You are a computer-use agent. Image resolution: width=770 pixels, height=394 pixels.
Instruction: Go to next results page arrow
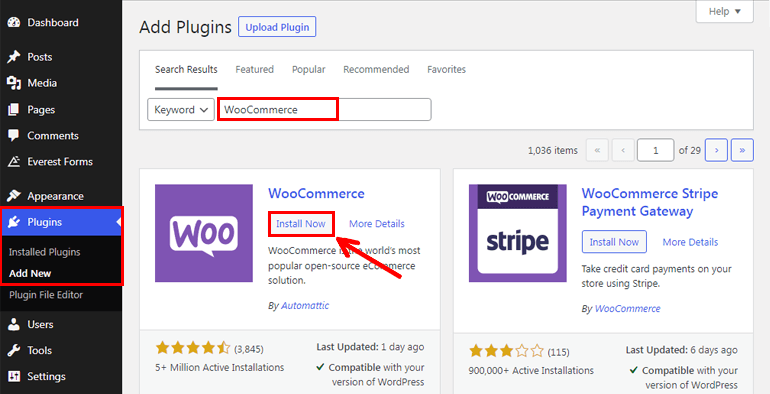coord(716,150)
